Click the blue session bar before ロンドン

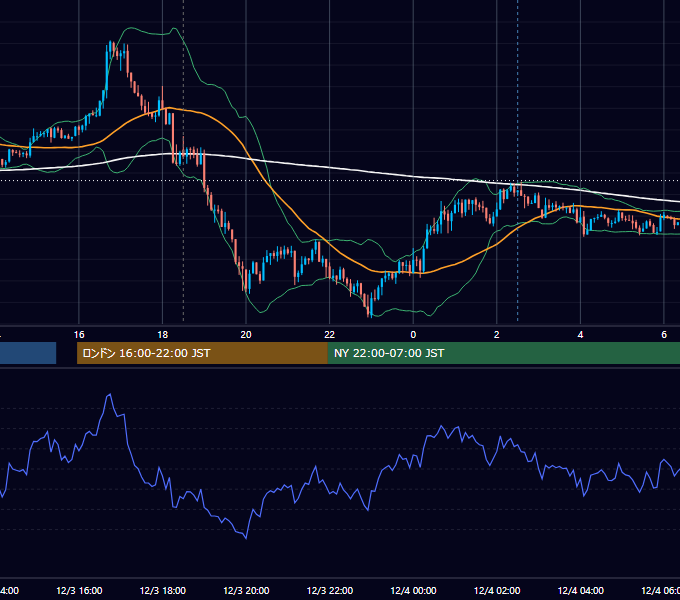(28, 353)
